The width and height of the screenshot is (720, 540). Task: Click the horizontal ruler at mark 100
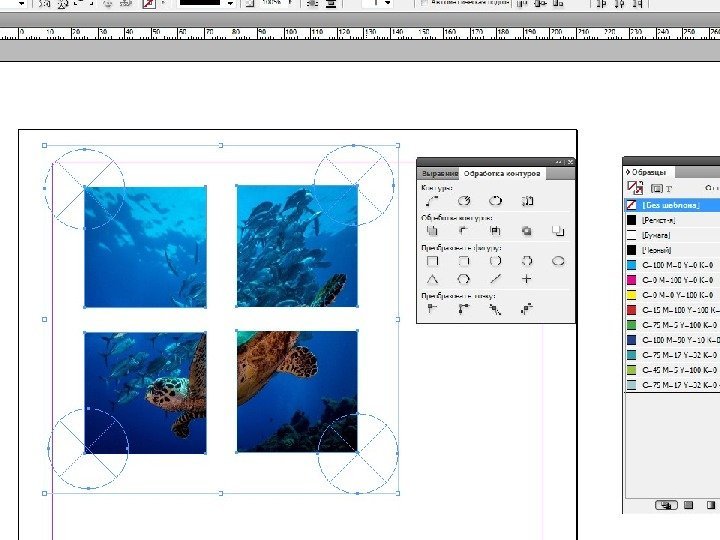(x=291, y=33)
